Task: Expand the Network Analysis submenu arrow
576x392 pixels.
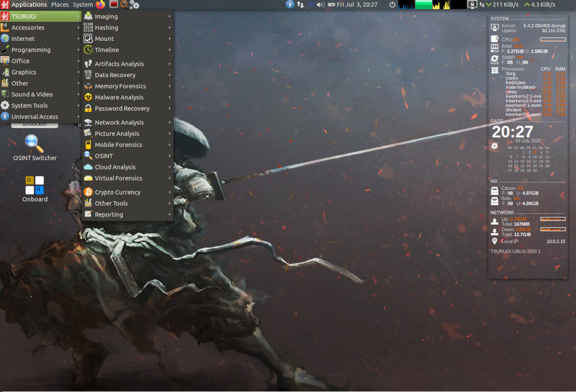Action: tap(170, 122)
